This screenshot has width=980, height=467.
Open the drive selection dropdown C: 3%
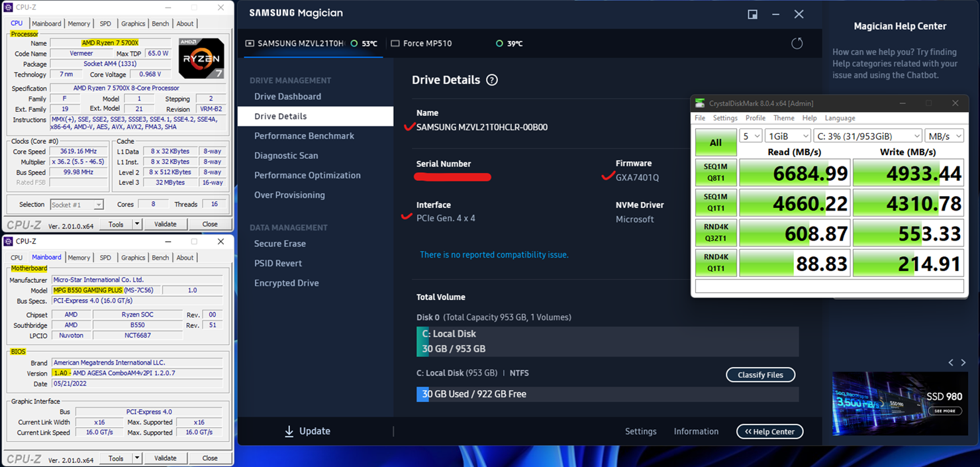867,136
